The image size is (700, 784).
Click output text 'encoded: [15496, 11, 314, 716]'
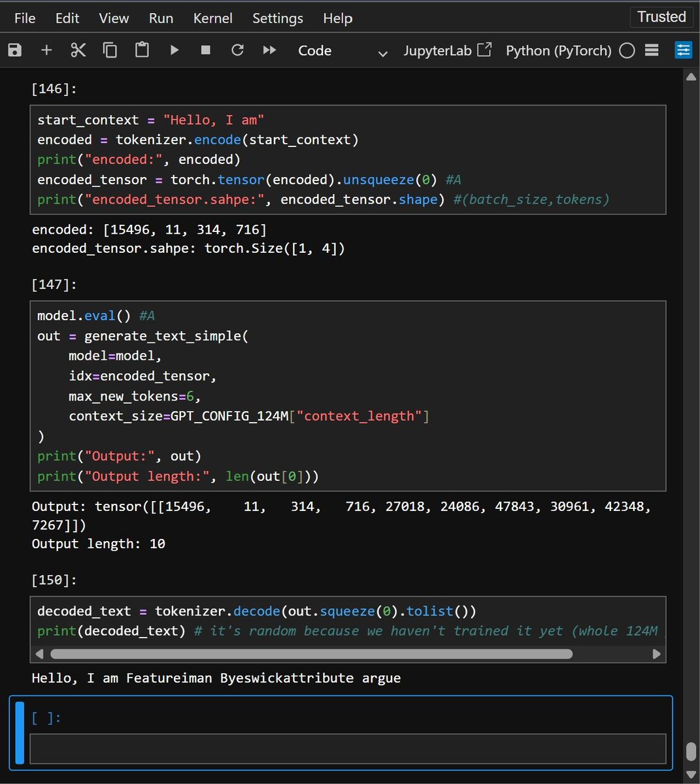pyautogui.click(x=149, y=229)
